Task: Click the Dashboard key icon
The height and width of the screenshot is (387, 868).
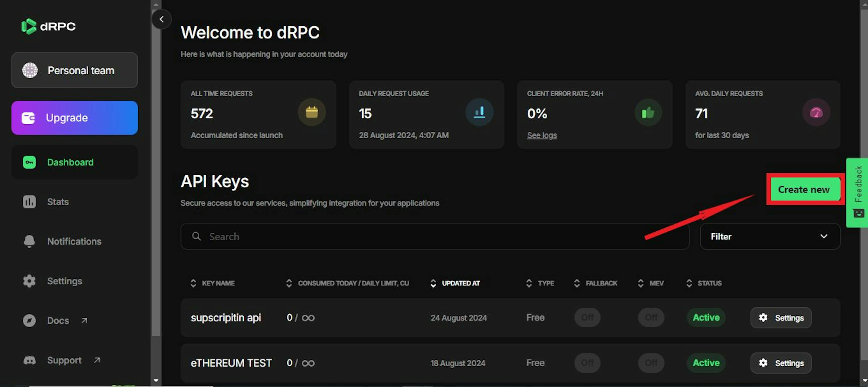Action: tap(29, 162)
